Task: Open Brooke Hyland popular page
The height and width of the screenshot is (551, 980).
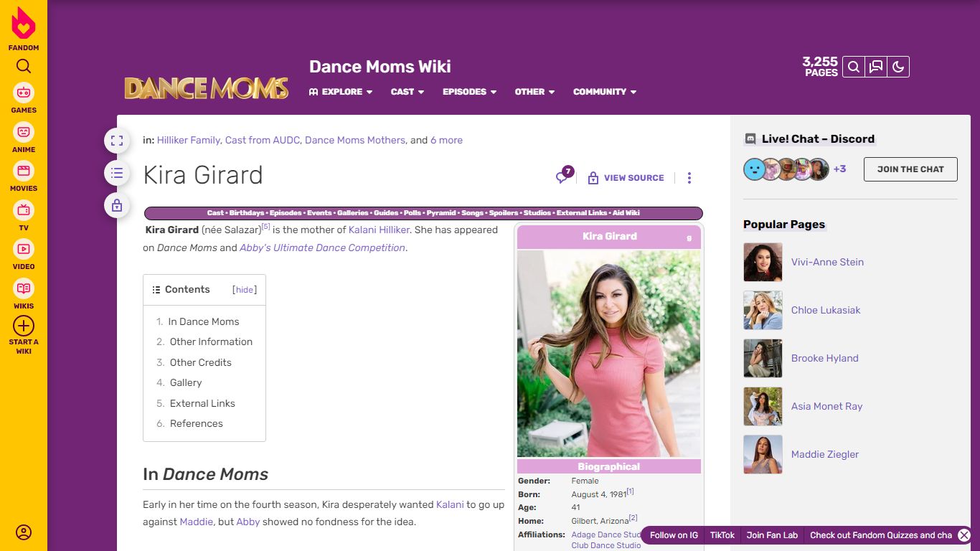Action: tap(825, 359)
